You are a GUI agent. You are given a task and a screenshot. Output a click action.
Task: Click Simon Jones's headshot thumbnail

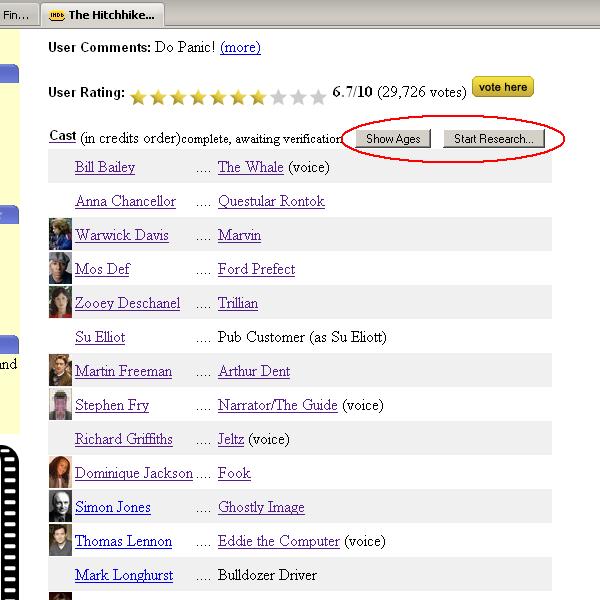pos(60,506)
